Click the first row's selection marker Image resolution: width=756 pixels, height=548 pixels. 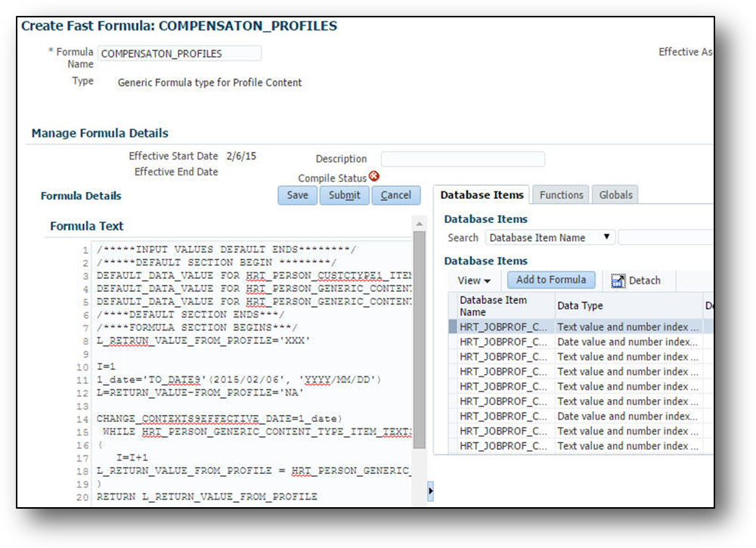(x=453, y=327)
